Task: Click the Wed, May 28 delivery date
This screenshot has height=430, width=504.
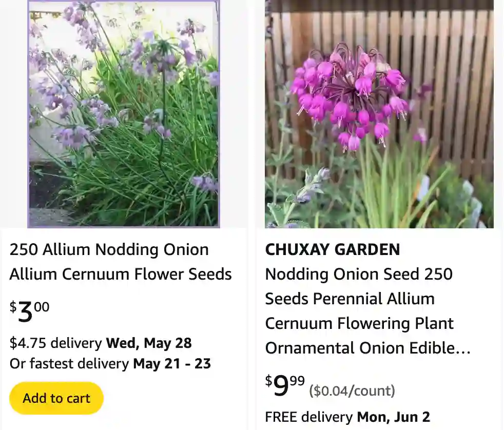Action: pos(149,343)
